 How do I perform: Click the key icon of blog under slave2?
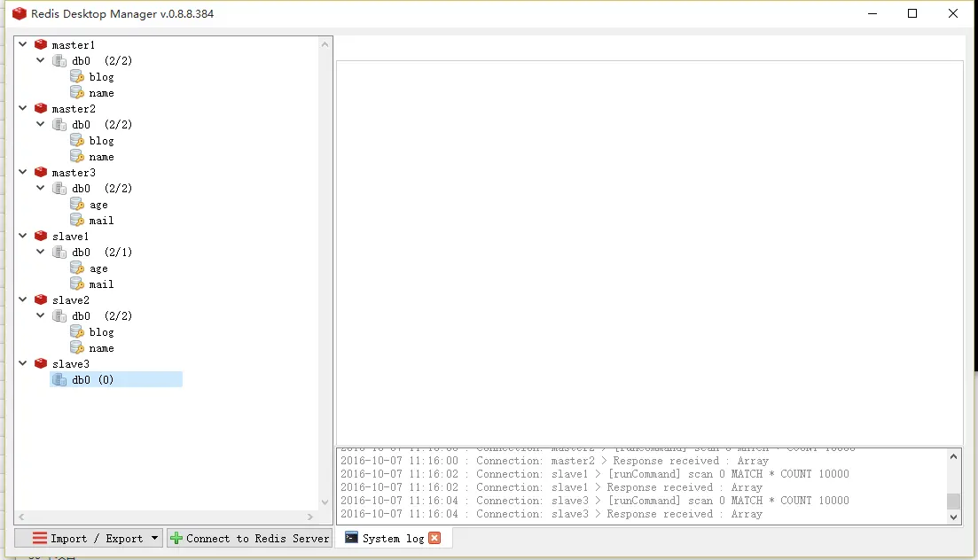[x=77, y=331]
